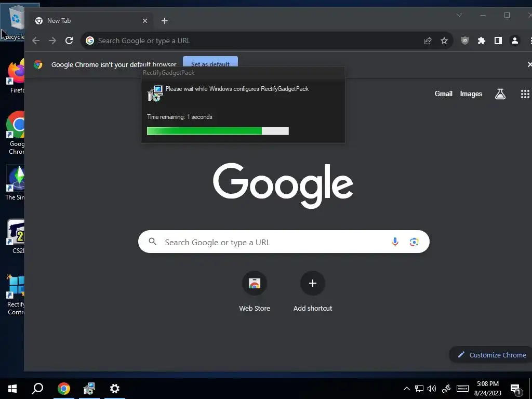Bookmark this tab with the star icon

pos(444,41)
